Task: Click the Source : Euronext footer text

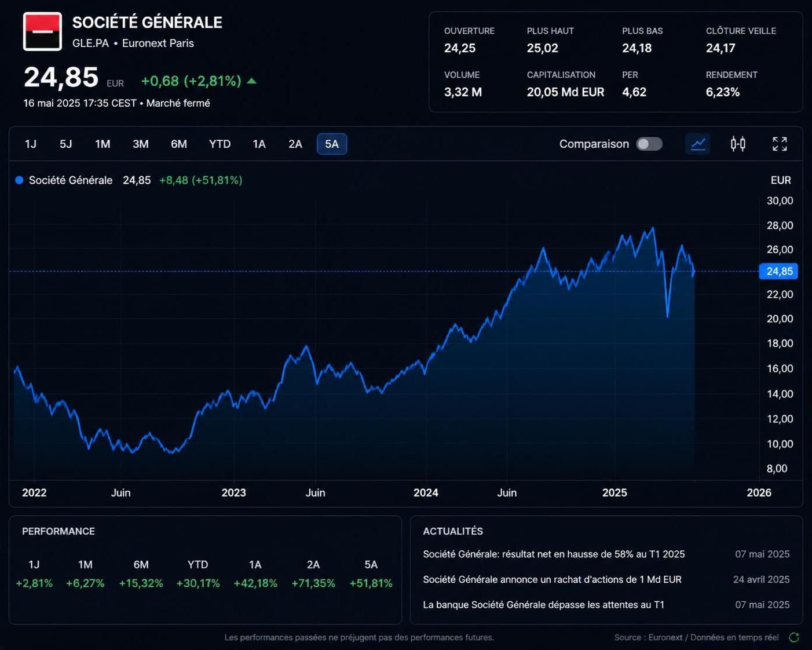Action: pos(697,637)
